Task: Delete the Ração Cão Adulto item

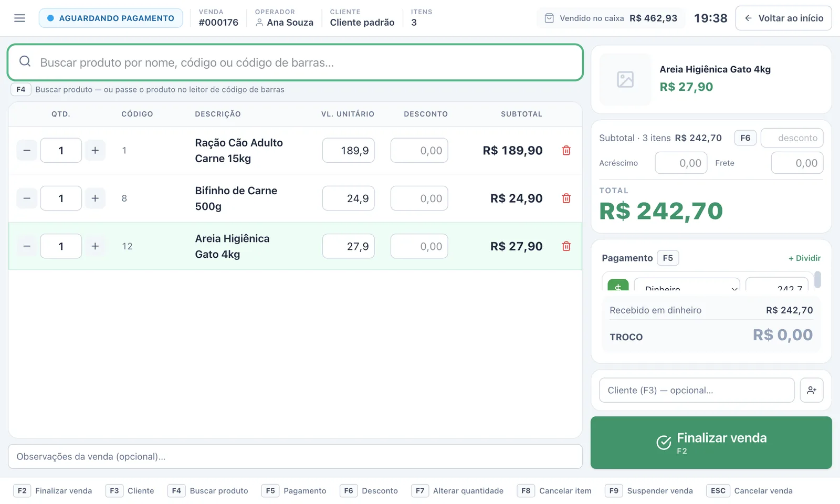Action: tap(566, 151)
